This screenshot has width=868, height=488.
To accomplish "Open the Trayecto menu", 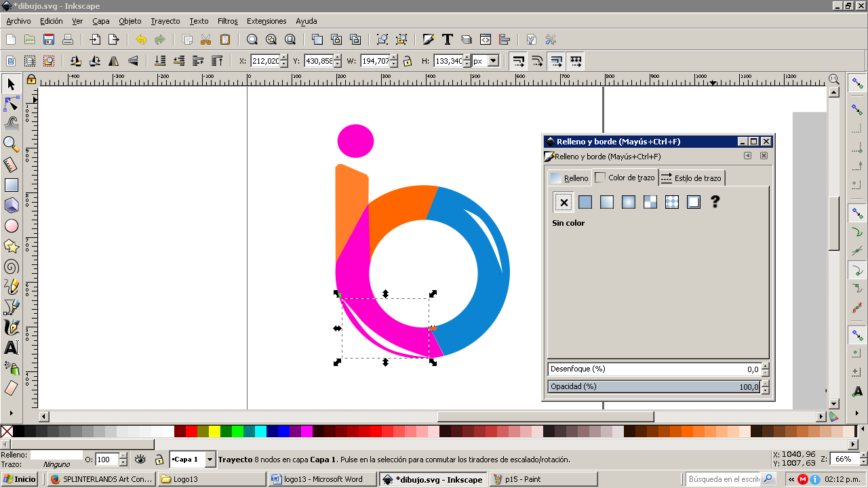I will click(165, 21).
